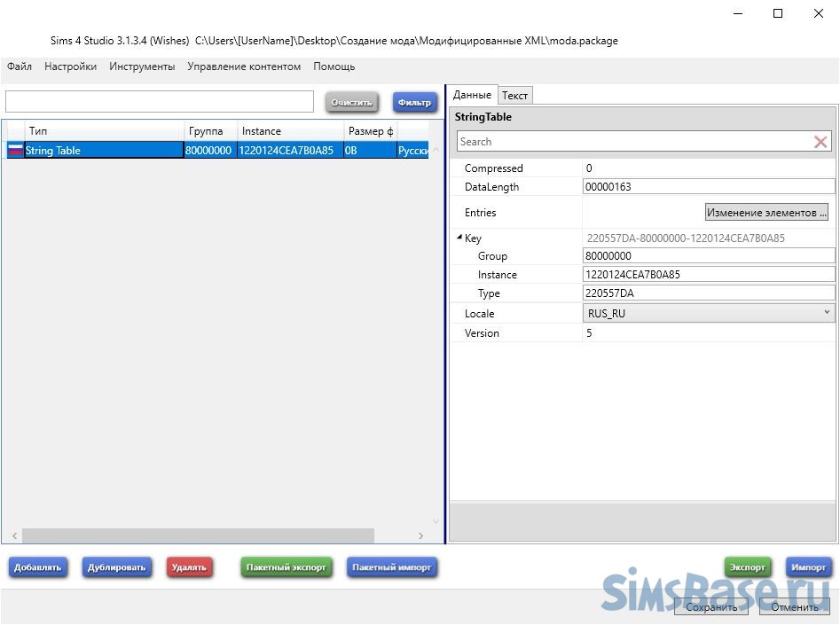The height and width of the screenshot is (625, 840).
Task: Click the green Экспорт button
Action: [x=748, y=567]
